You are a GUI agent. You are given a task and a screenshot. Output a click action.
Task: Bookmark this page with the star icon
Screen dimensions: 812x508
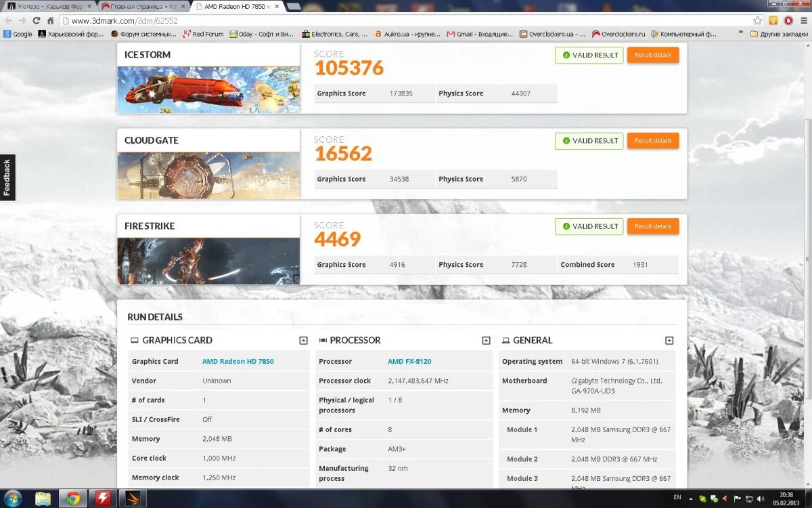pyautogui.click(x=758, y=20)
